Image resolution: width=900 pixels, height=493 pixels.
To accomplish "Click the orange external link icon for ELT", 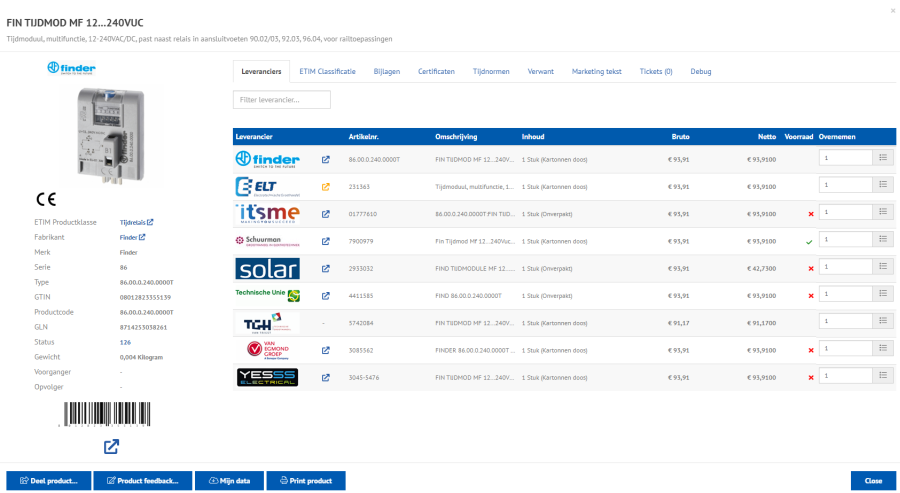I will click(325, 186).
